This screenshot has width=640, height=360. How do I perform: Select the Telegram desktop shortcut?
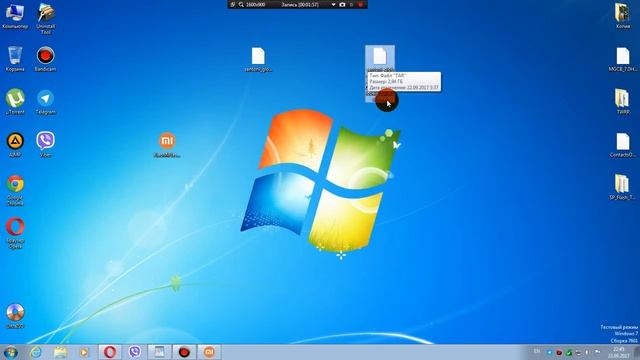pos(45,102)
